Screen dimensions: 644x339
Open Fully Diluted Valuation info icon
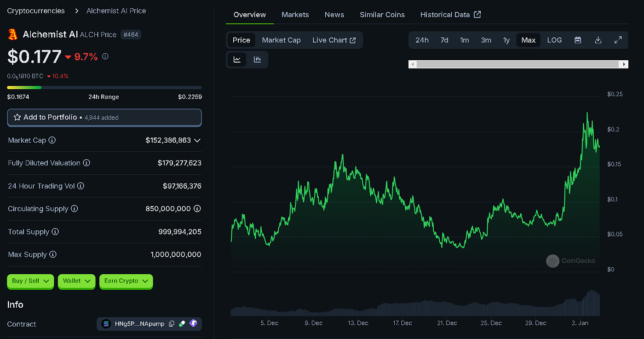[86, 163]
